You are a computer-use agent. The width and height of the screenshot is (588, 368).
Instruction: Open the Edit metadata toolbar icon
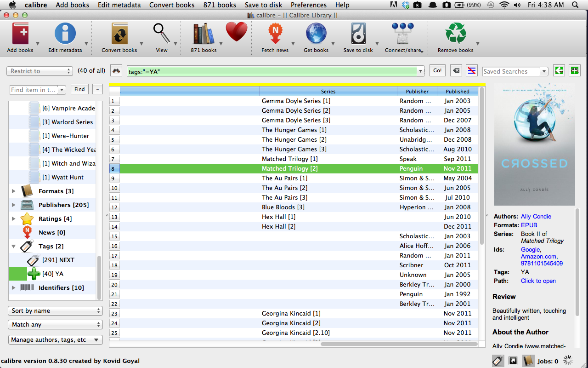point(65,34)
